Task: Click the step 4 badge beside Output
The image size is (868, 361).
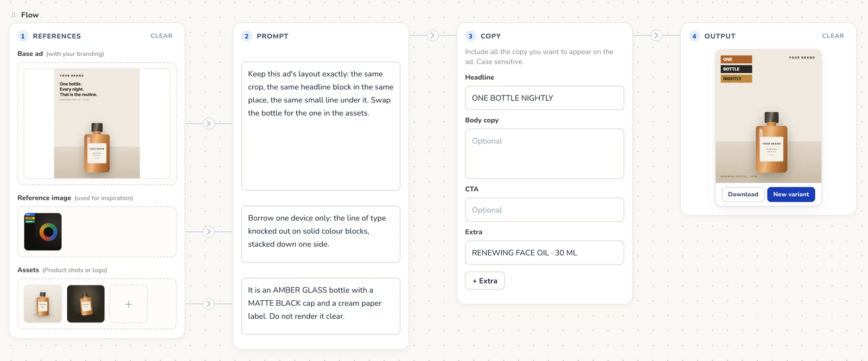Action: [694, 36]
